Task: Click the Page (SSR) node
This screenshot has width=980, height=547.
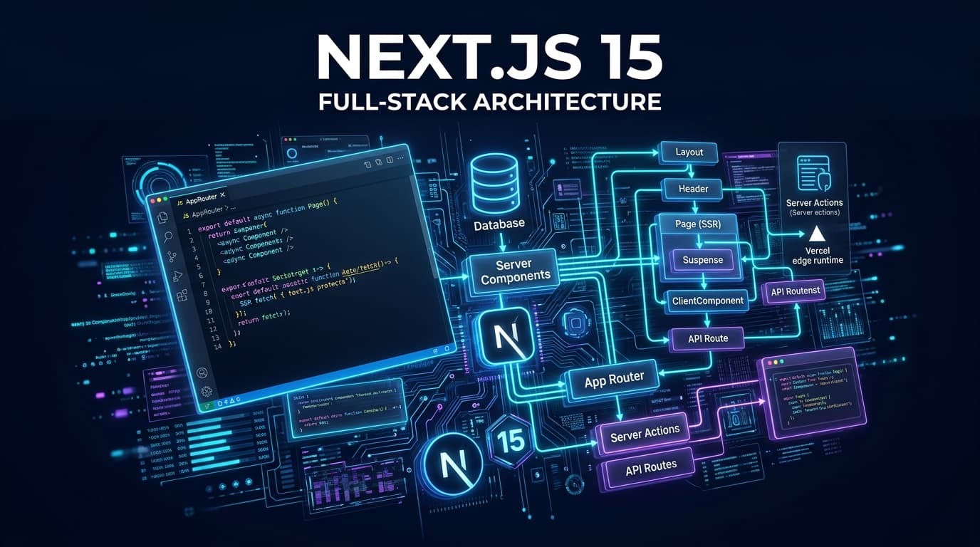Action: click(x=697, y=224)
